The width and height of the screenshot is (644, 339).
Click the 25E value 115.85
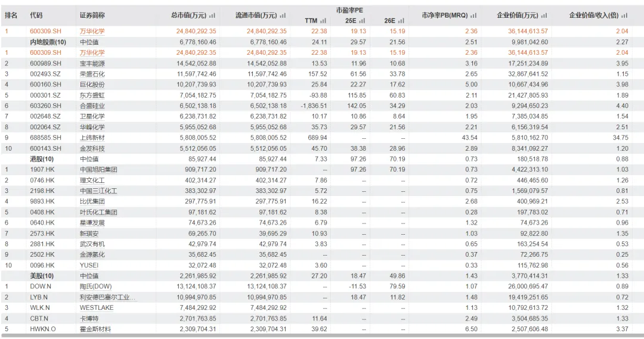pyautogui.click(x=357, y=95)
